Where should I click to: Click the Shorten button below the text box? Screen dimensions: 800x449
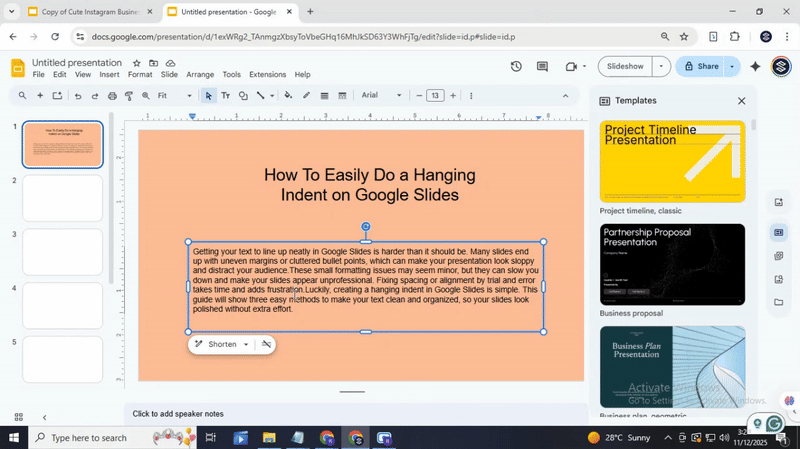(x=222, y=345)
